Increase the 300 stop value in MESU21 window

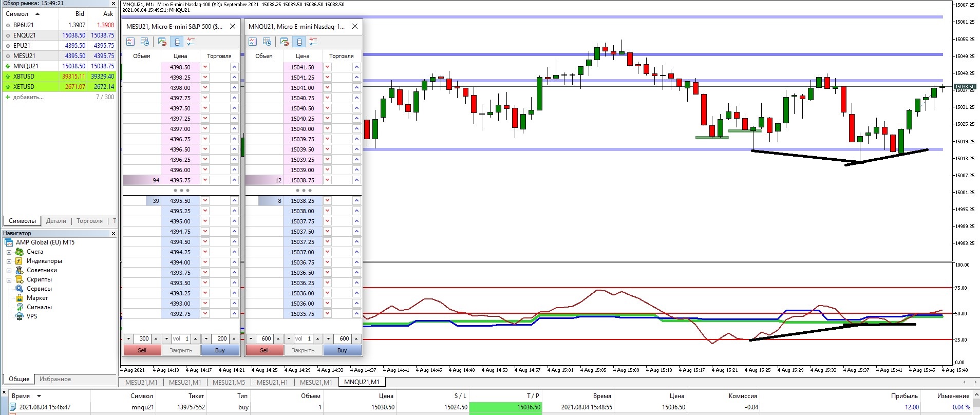coord(156,338)
